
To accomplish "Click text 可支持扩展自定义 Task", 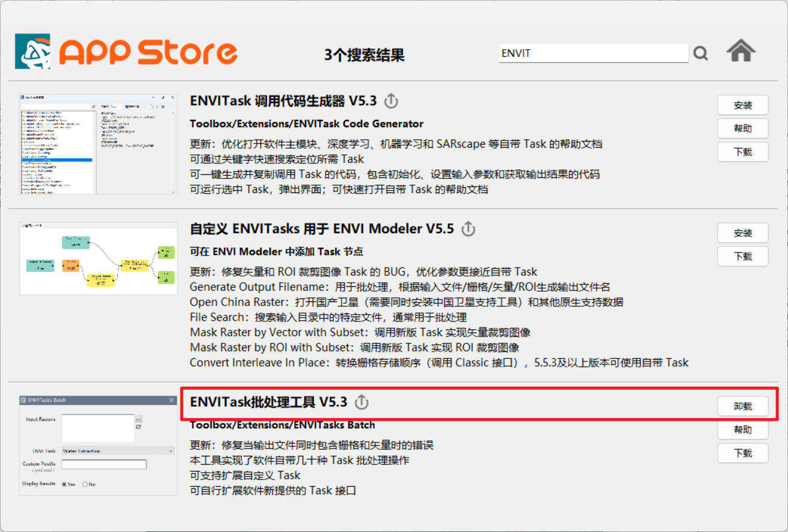I will point(245,476).
